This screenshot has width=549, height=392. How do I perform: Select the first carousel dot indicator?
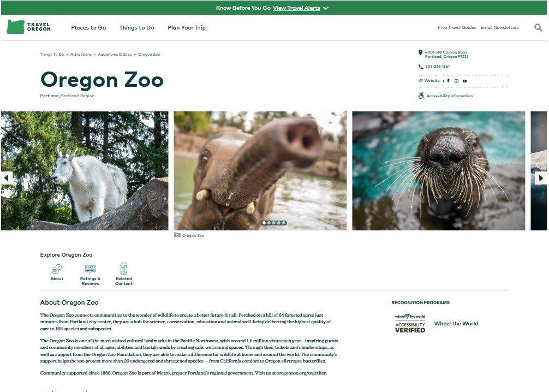[x=264, y=223]
